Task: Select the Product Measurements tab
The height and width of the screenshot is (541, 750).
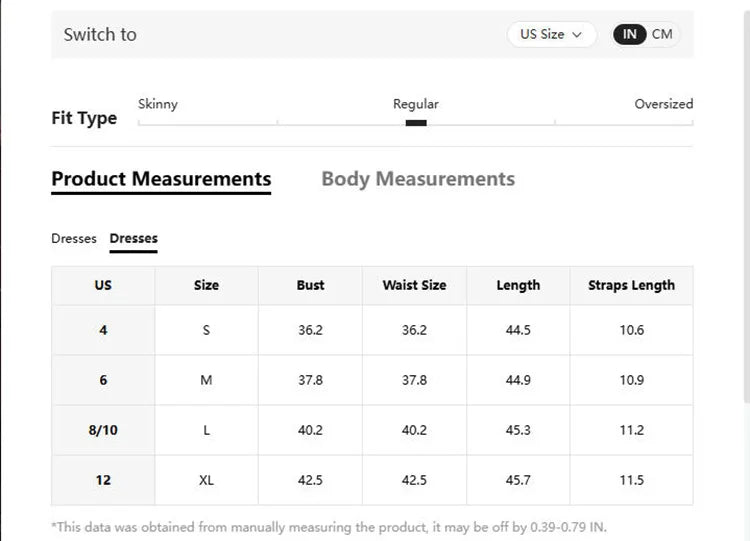Action: point(161,179)
